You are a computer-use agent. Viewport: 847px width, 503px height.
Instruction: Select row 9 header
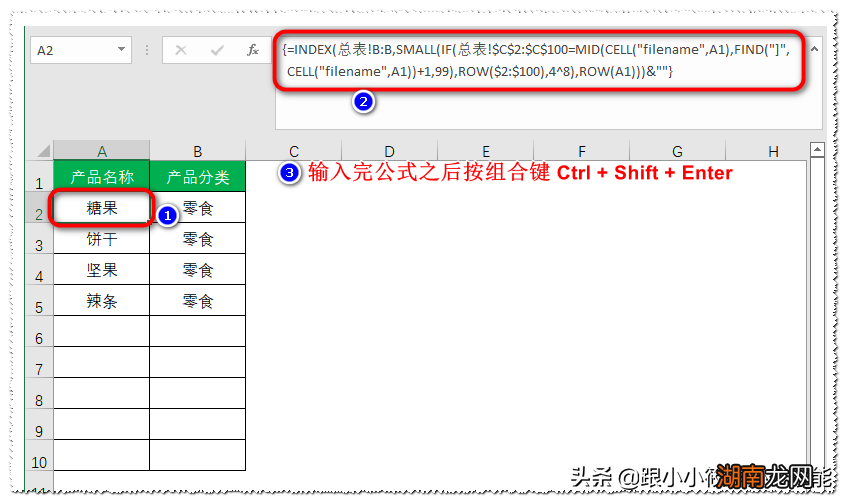(x=39, y=425)
